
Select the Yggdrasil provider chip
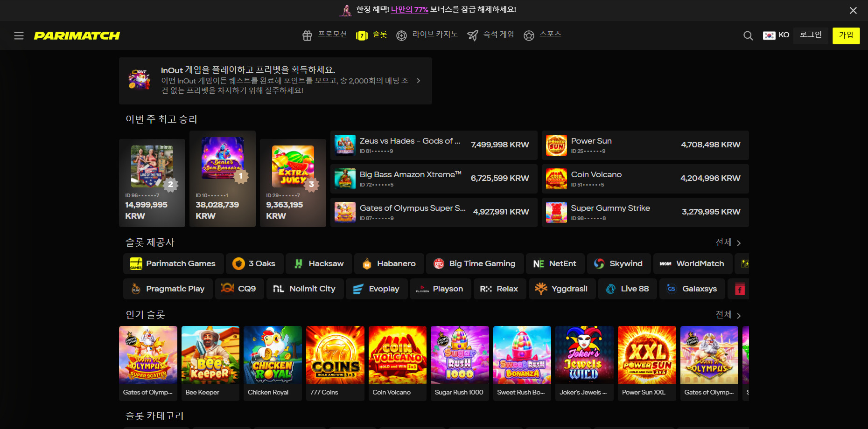562,289
